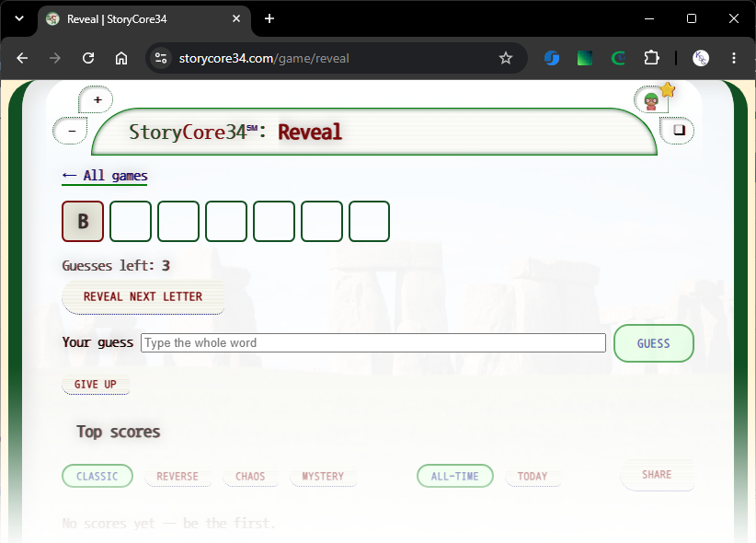Open the green crescent extension
The height and width of the screenshot is (543, 756).
tap(618, 58)
